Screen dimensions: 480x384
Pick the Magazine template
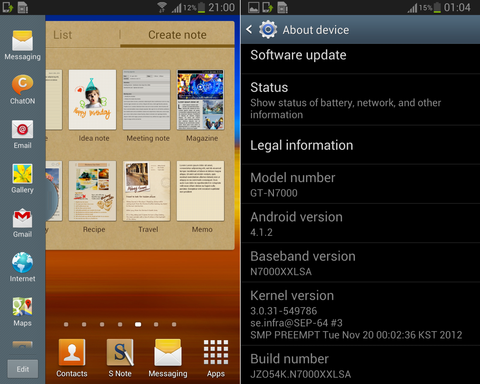point(201,106)
